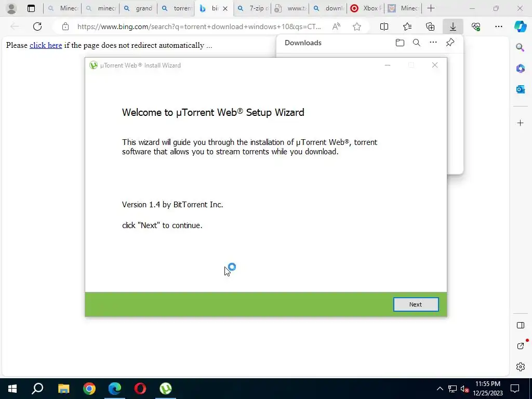Open File Explorer from the taskbar
Viewport: 532px width, 399px height.
63,389
